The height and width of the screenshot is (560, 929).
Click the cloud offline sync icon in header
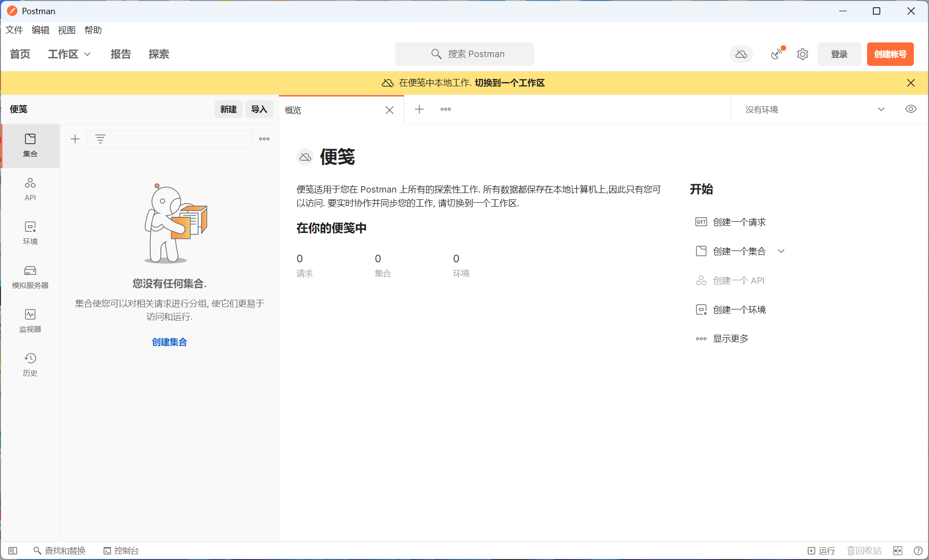pyautogui.click(x=741, y=54)
